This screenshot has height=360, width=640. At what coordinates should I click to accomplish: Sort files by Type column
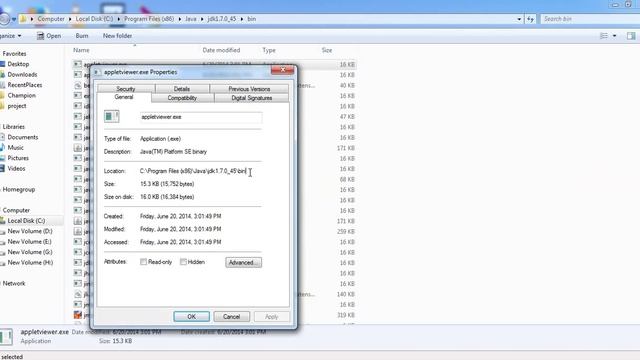pos(269,50)
